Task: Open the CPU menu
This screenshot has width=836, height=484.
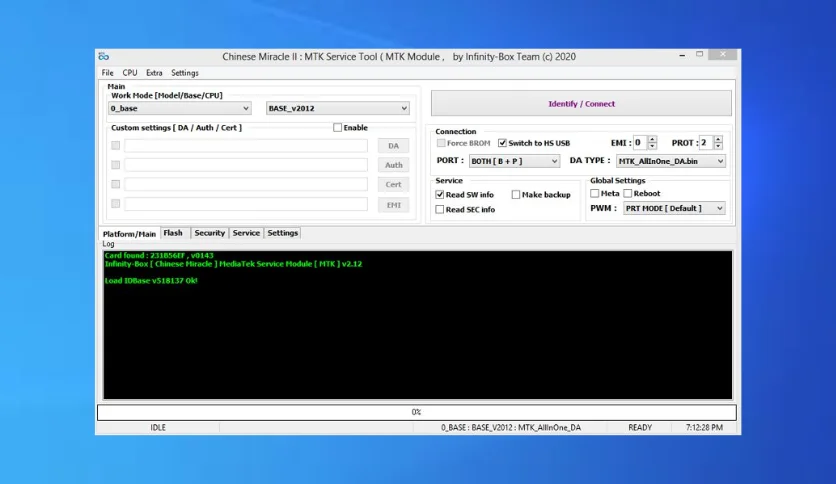Action: click(130, 72)
